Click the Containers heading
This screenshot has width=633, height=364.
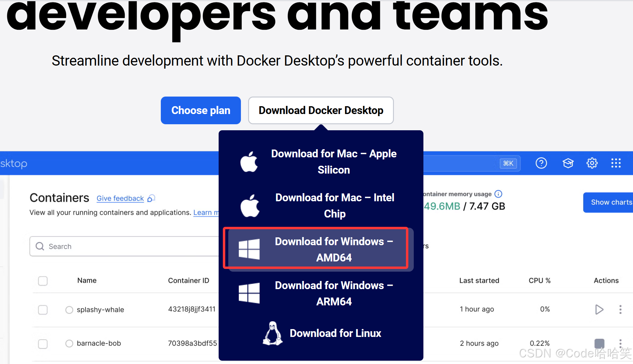pyautogui.click(x=59, y=198)
